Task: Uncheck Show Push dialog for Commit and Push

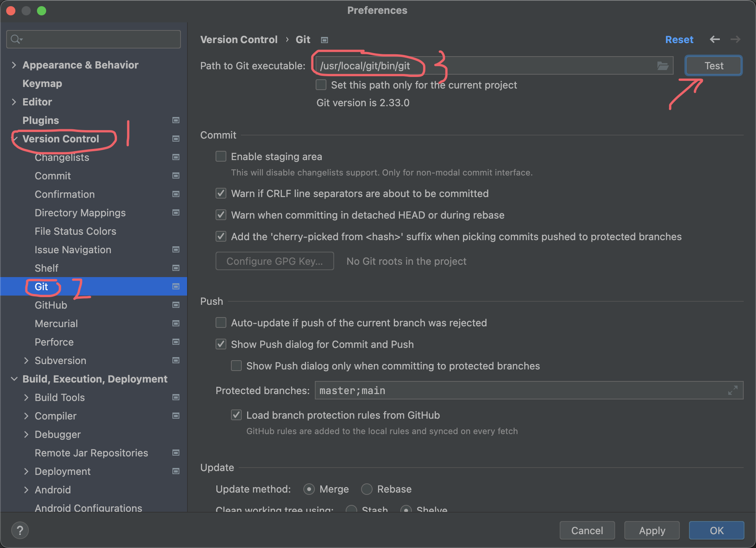Action: click(221, 344)
